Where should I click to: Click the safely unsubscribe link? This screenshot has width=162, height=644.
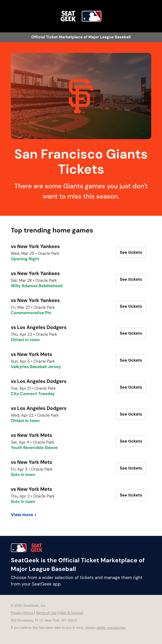point(111,628)
